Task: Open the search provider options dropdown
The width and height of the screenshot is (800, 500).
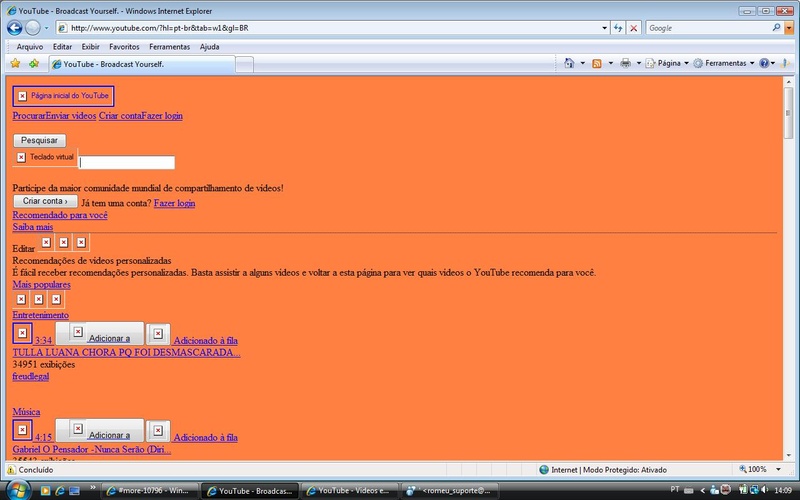Action: click(x=789, y=28)
